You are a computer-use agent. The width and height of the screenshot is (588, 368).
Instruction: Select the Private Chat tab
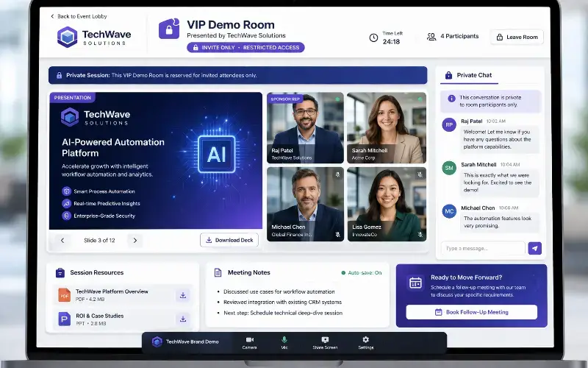(x=469, y=75)
